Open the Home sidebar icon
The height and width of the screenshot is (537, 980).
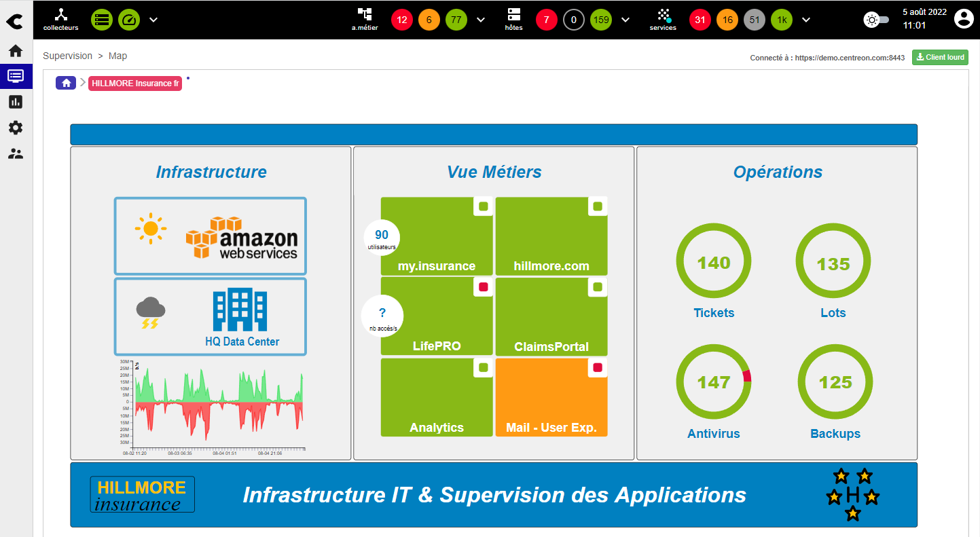tap(15, 51)
